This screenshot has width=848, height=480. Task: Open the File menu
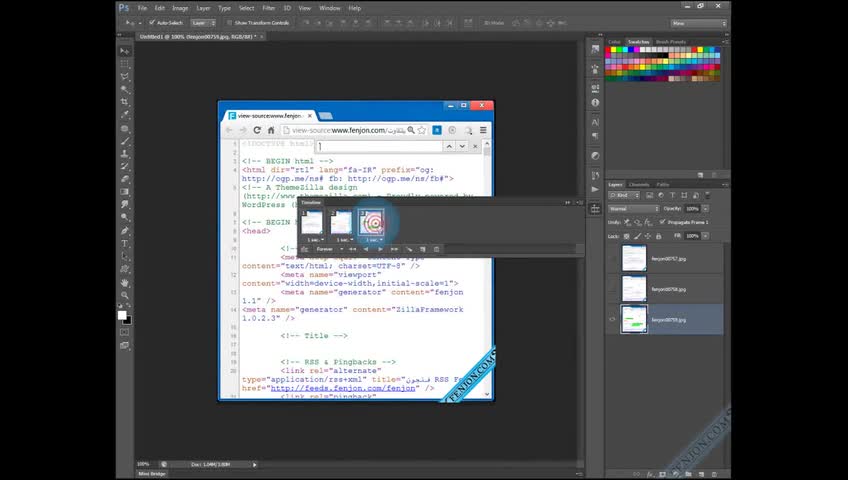click(142, 8)
